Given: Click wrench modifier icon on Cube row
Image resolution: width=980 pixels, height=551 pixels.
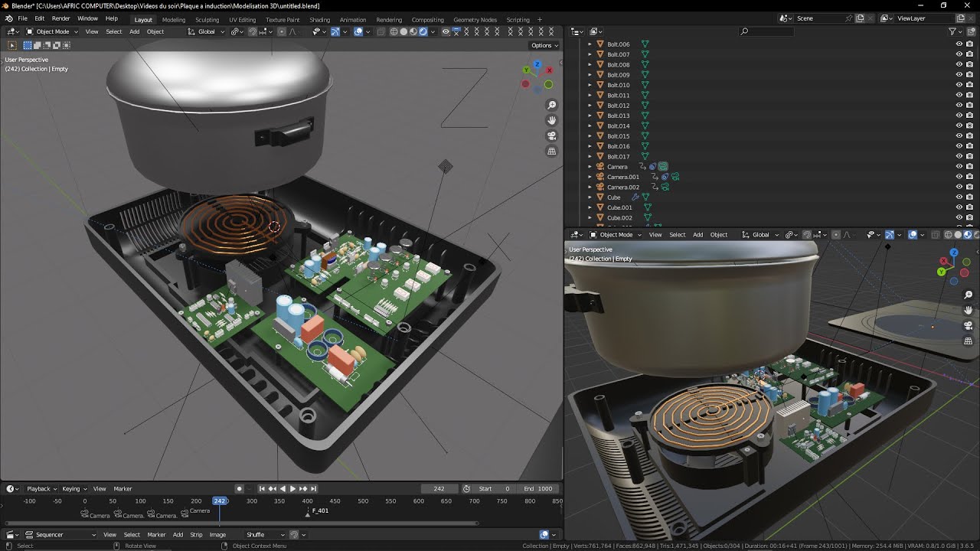Looking at the screenshot, I should [635, 197].
